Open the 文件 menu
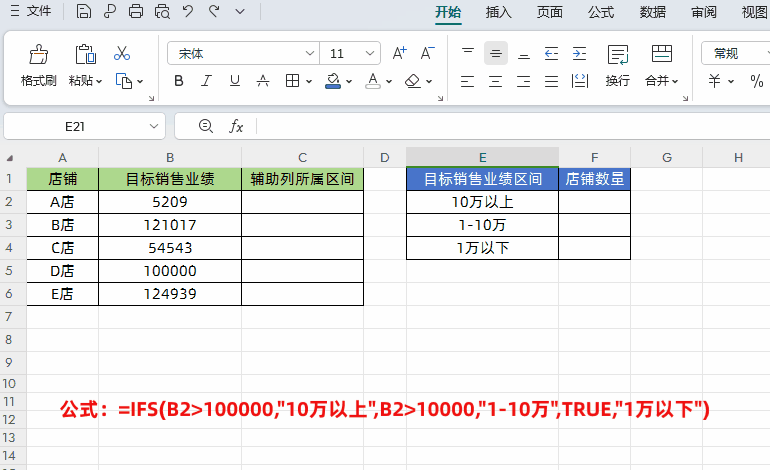The image size is (770, 470). tap(30, 11)
